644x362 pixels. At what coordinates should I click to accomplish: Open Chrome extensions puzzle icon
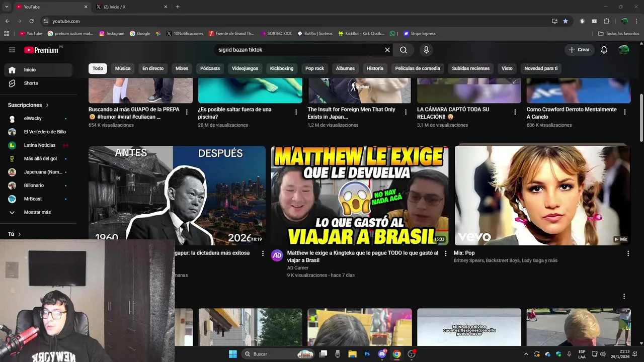tap(606, 21)
